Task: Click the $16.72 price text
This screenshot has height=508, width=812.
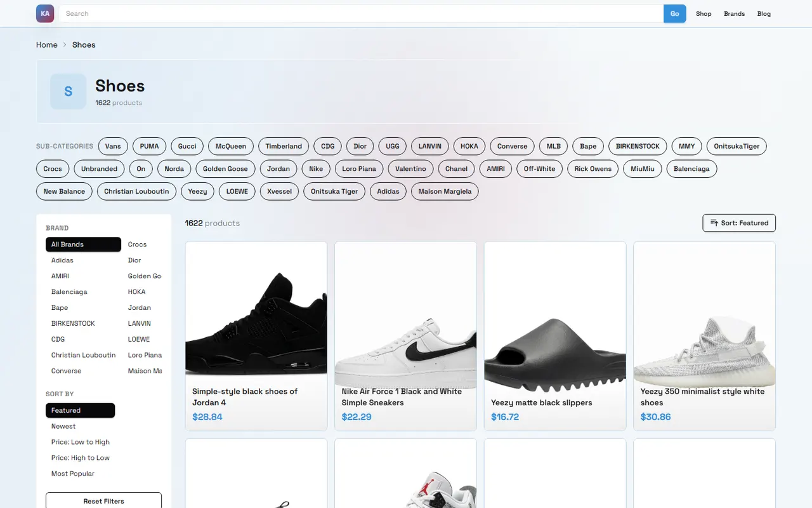Action: (x=505, y=417)
